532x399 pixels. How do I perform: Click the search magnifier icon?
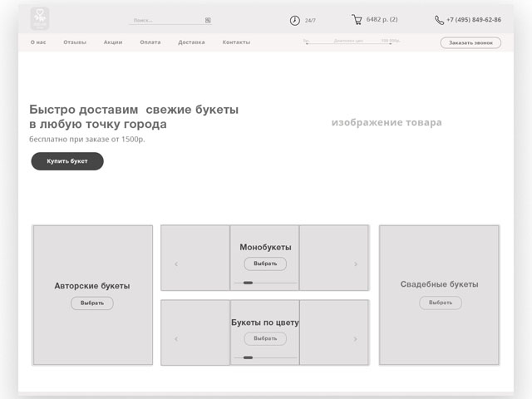[208, 20]
